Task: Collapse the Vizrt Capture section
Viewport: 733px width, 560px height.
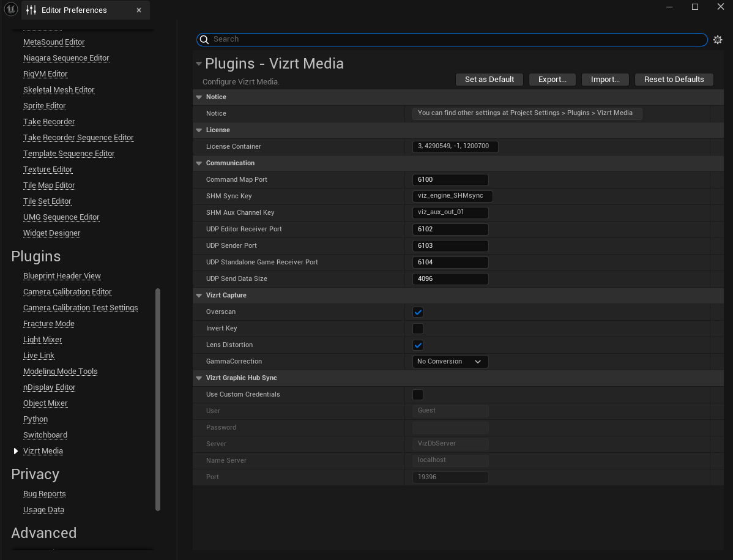Action: click(199, 296)
